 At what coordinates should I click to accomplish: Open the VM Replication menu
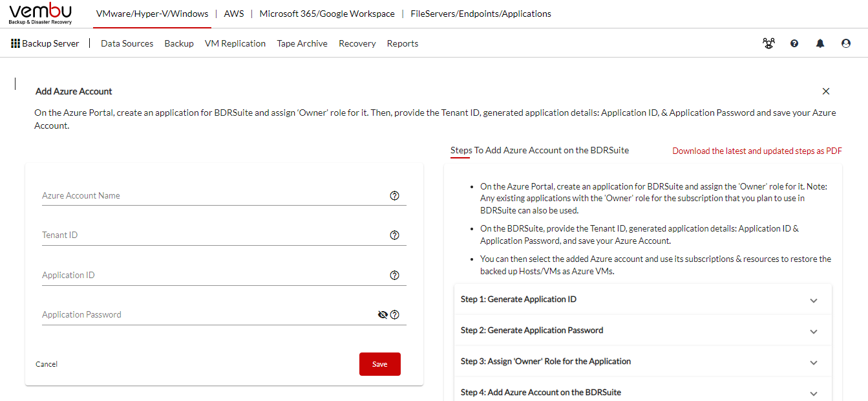pyautogui.click(x=235, y=43)
